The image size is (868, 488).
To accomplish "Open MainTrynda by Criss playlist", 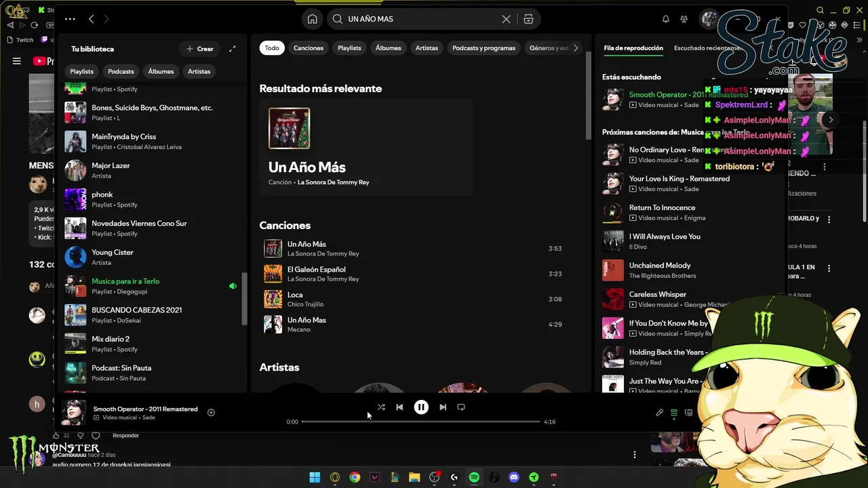I will [153, 141].
